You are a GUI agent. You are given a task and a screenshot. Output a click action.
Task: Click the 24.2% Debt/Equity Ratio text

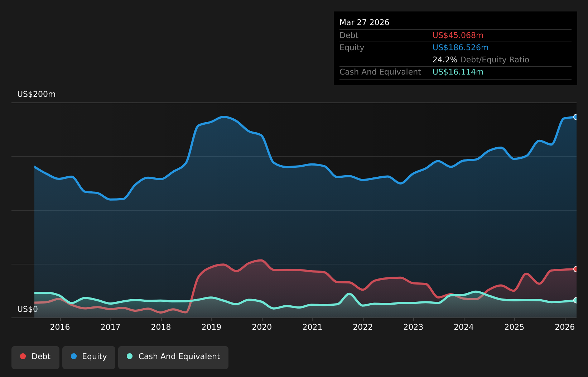pos(481,60)
